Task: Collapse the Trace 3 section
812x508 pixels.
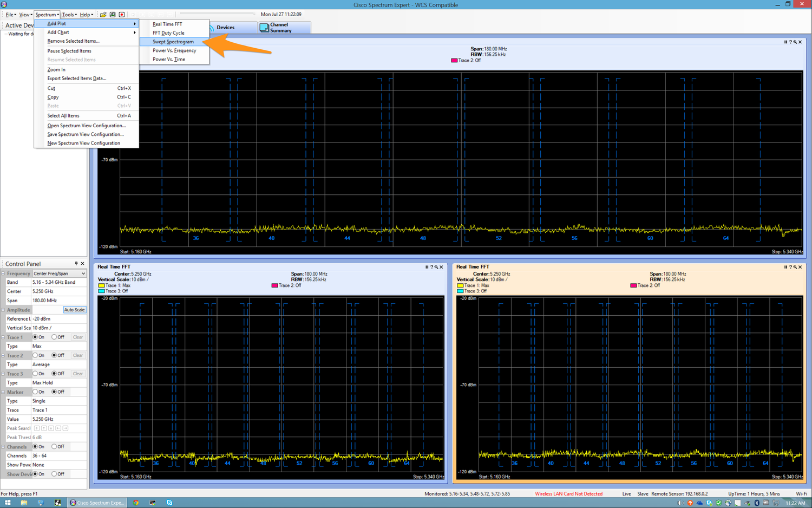Action: 3,374
